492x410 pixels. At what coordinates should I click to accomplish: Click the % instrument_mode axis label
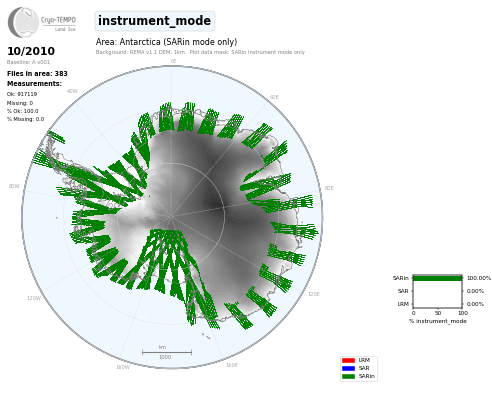tap(438, 321)
